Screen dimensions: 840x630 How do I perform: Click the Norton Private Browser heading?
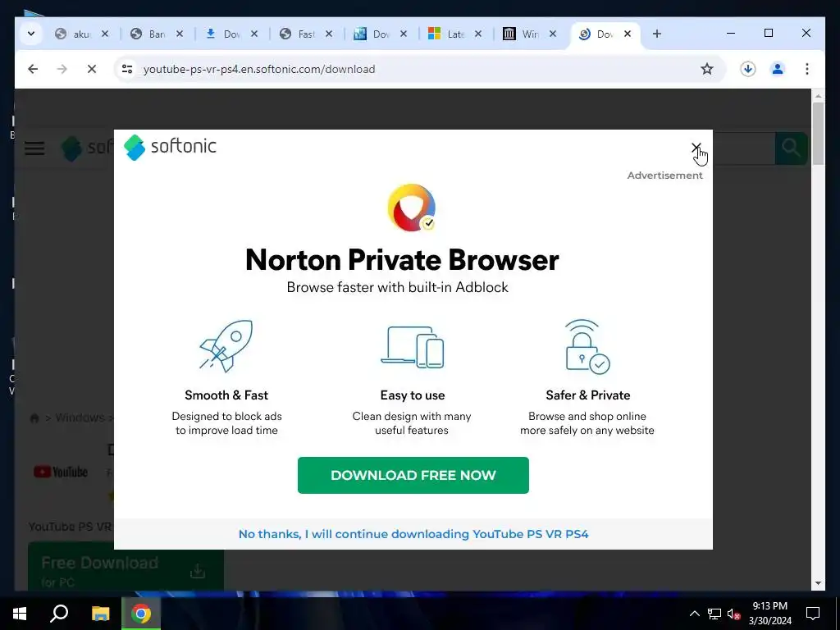(402, 260)
